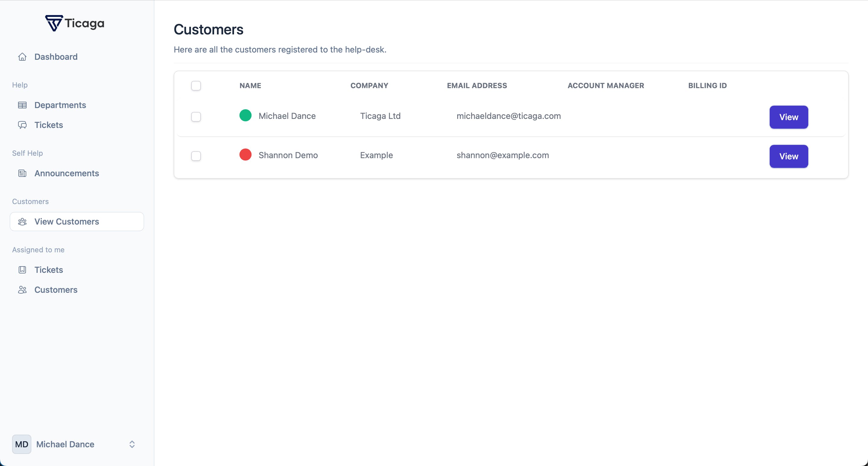Sort by the Name column header
868x466 pixels.
tap(250, 86)
